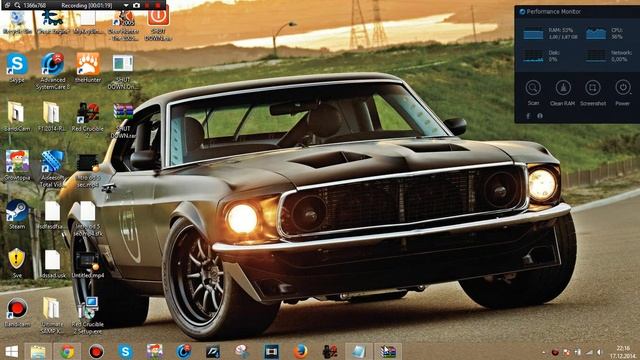Click the magnifier icon on the recording bar
640x360 pixels.
(17, 5)
